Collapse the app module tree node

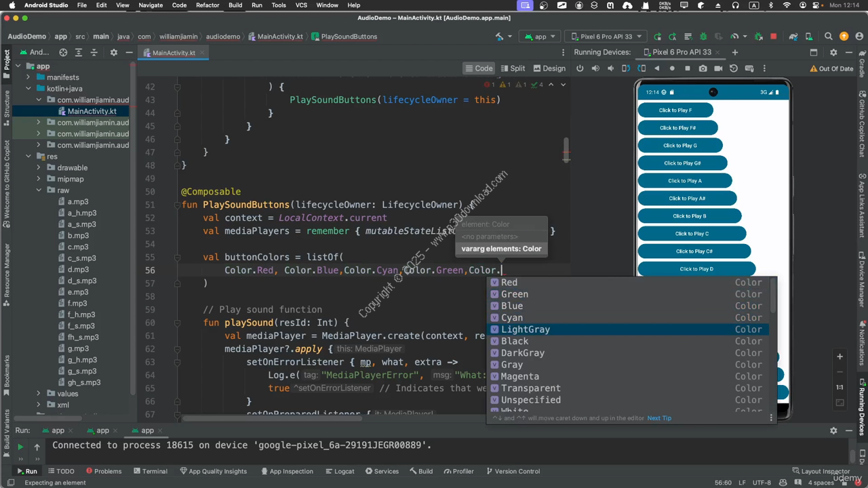[x=19, y=66]
